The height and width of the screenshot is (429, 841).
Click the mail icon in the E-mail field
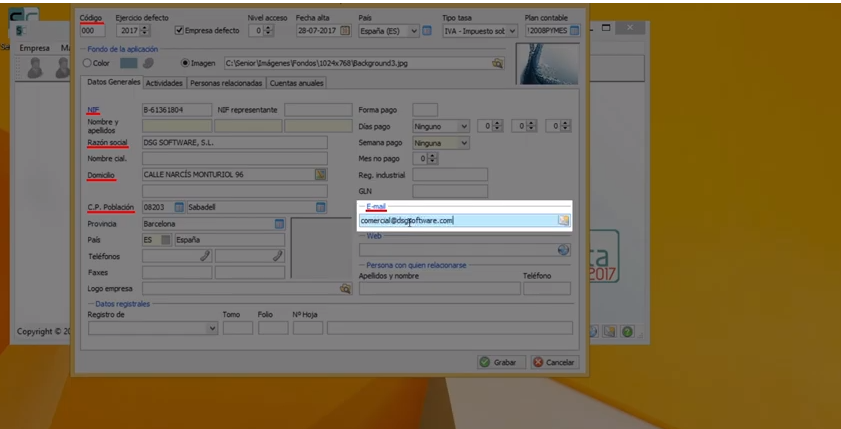(563, 220)
